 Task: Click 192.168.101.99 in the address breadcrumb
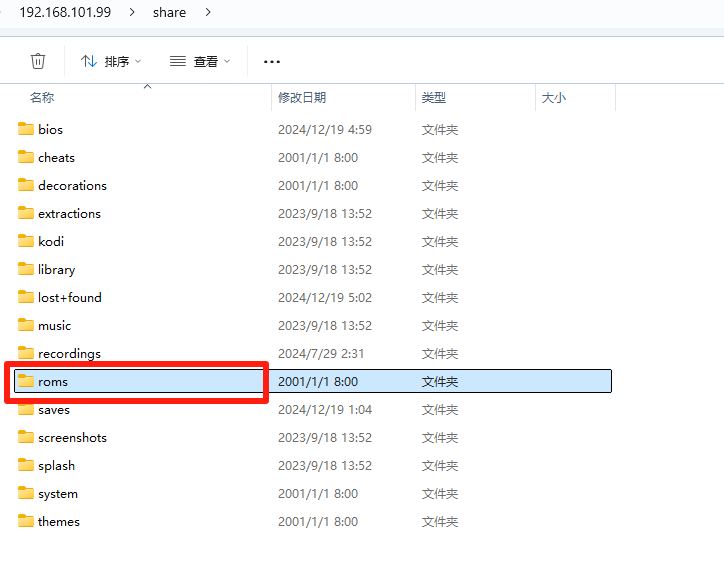point(65,12)
